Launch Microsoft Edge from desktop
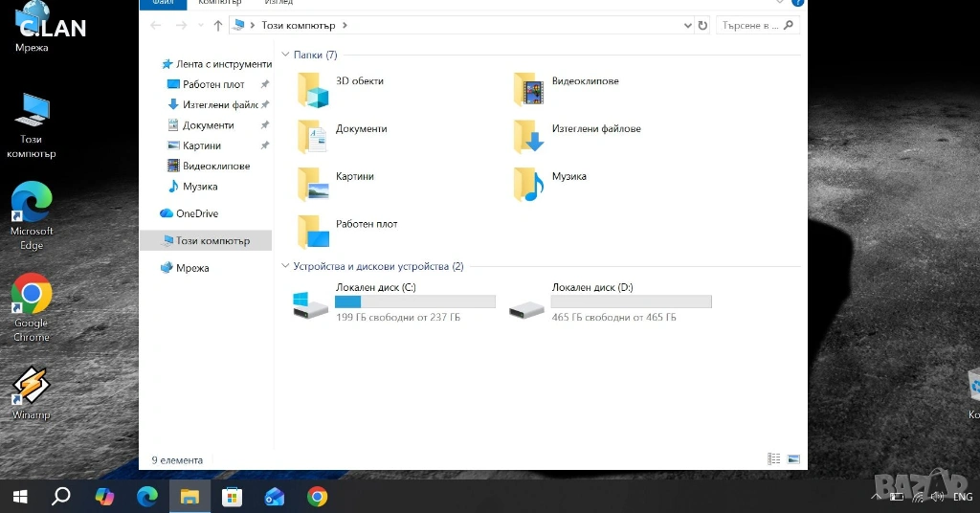 click(32, 216)
